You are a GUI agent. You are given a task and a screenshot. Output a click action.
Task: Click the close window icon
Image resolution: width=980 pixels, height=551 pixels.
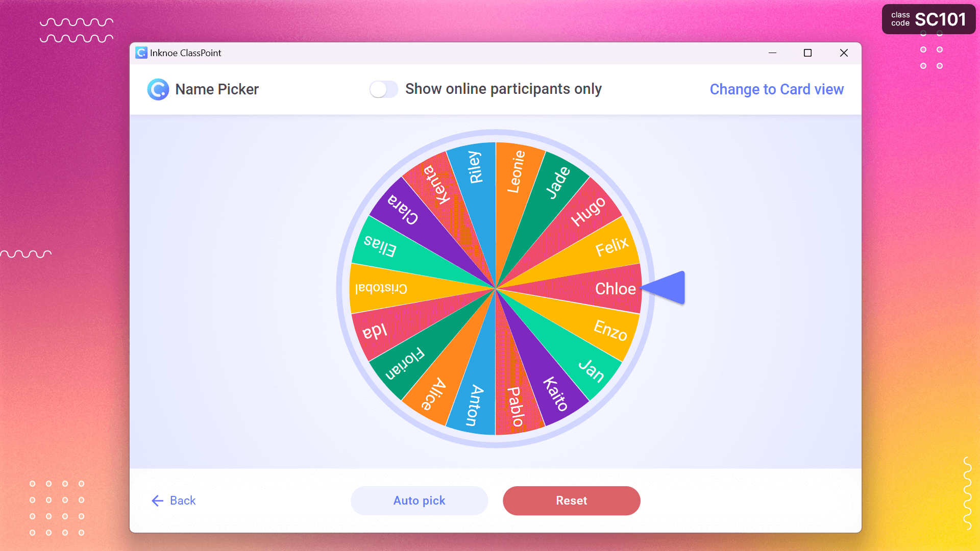(x=844, y=53)
